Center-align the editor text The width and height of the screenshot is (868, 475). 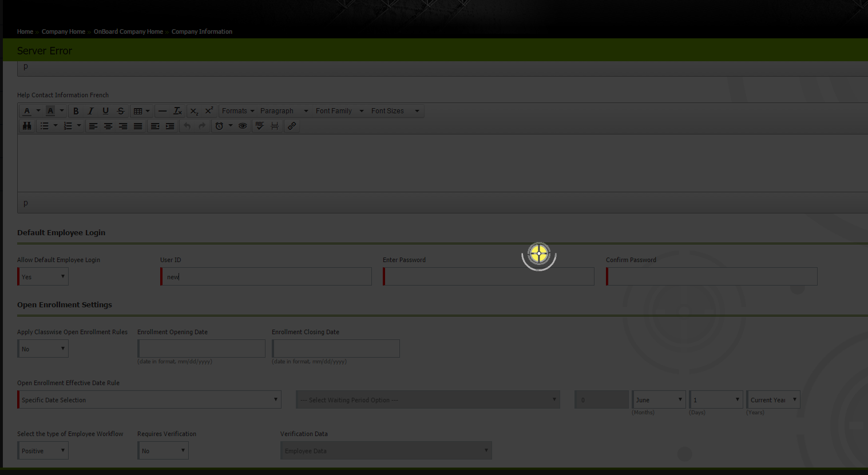point(108,126)
